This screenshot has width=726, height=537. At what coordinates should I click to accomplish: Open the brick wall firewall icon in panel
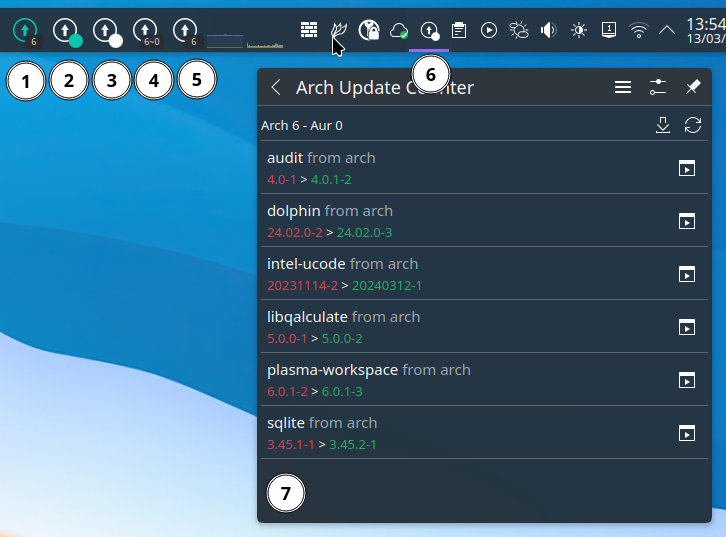pos(309,31)
